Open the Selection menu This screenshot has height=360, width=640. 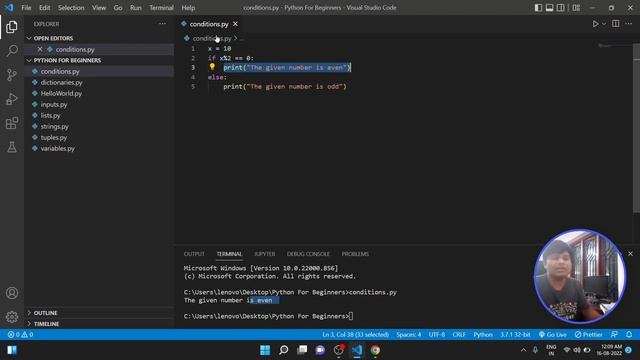[71, 8]
